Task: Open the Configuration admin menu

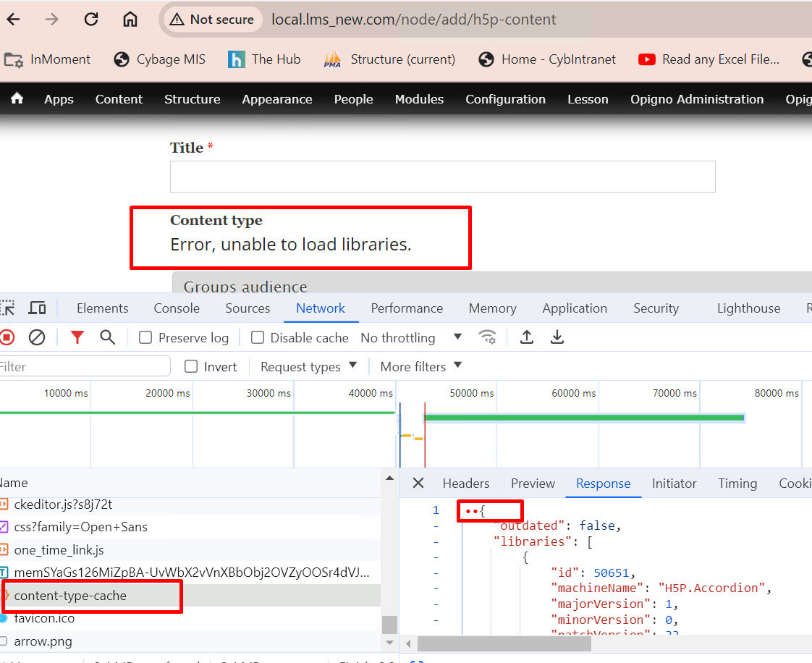Action: click(x=505, y=99)
